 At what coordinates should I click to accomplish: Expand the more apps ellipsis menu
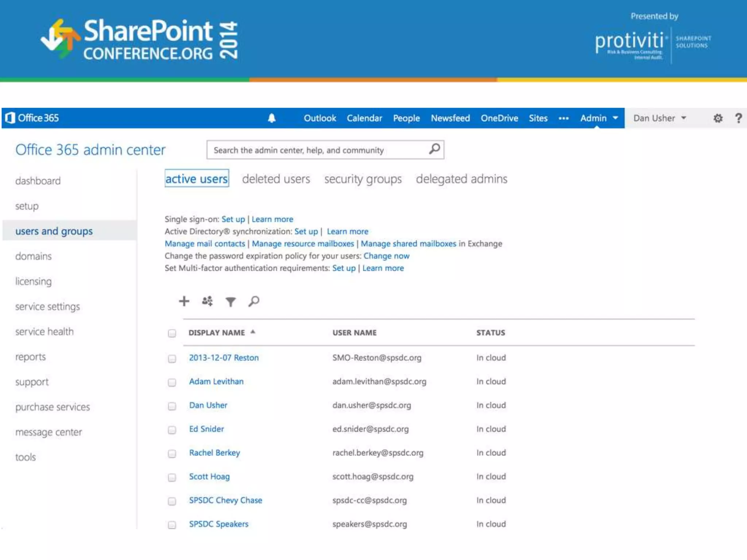pyautogui.click(x=564, y=118)
